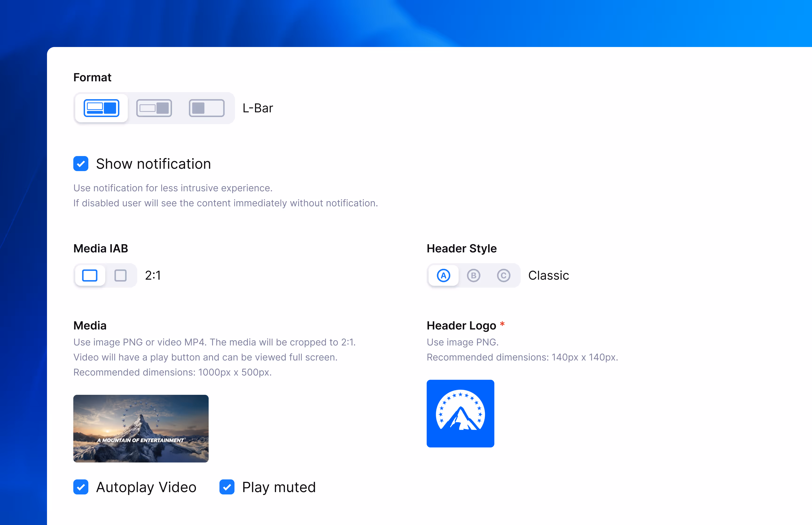Click the Autoplay Video label

click(x=146, y=487)
